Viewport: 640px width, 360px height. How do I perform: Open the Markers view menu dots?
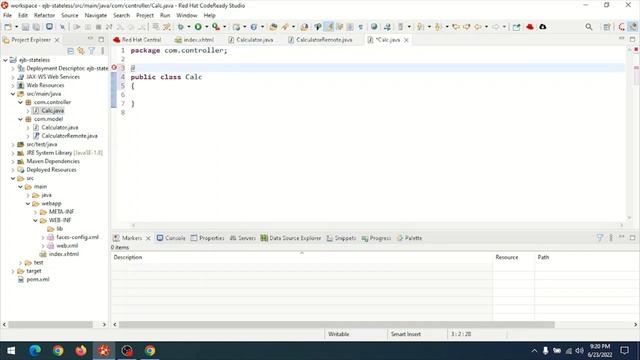coord(611,238)
